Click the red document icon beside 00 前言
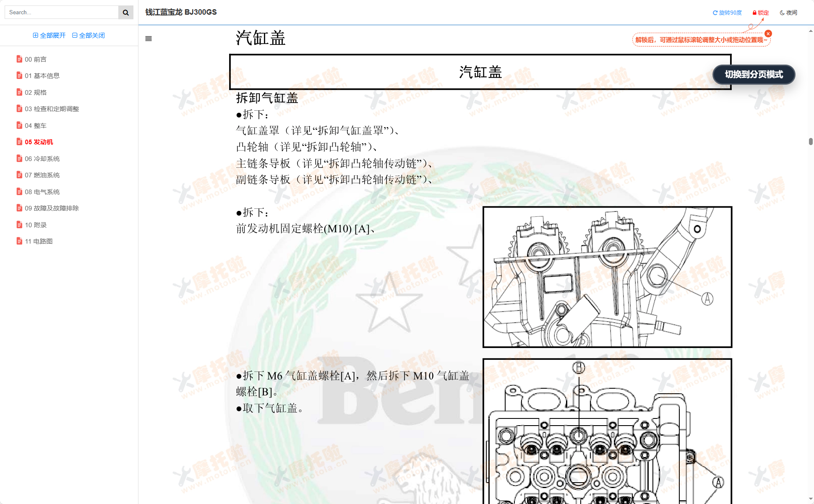This screenshot has height=504, width=814. coord(19,59)
